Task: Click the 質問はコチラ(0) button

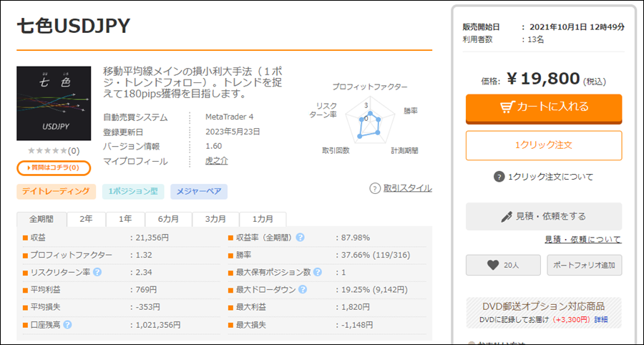Action: coord(54,168)
